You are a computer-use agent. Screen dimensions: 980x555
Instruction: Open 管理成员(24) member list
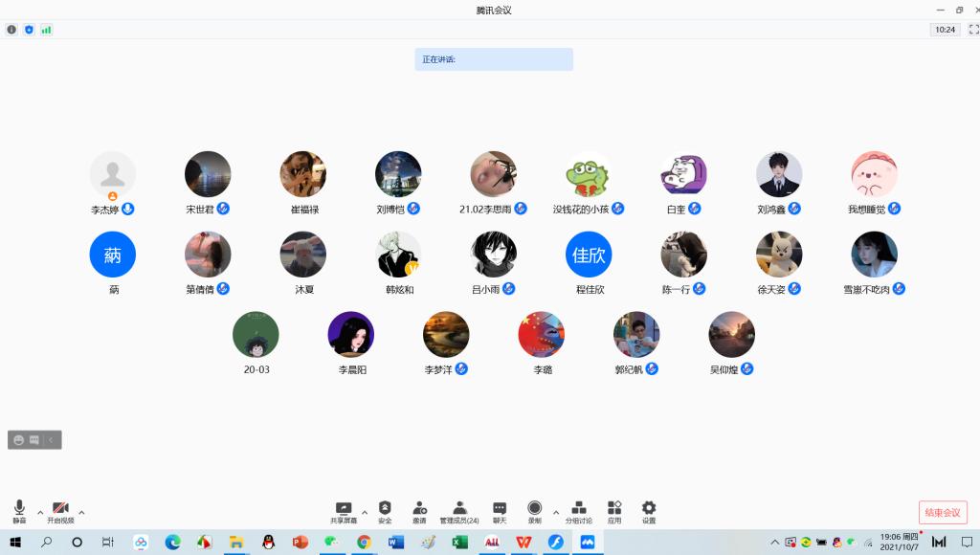[x=459, y=511]
